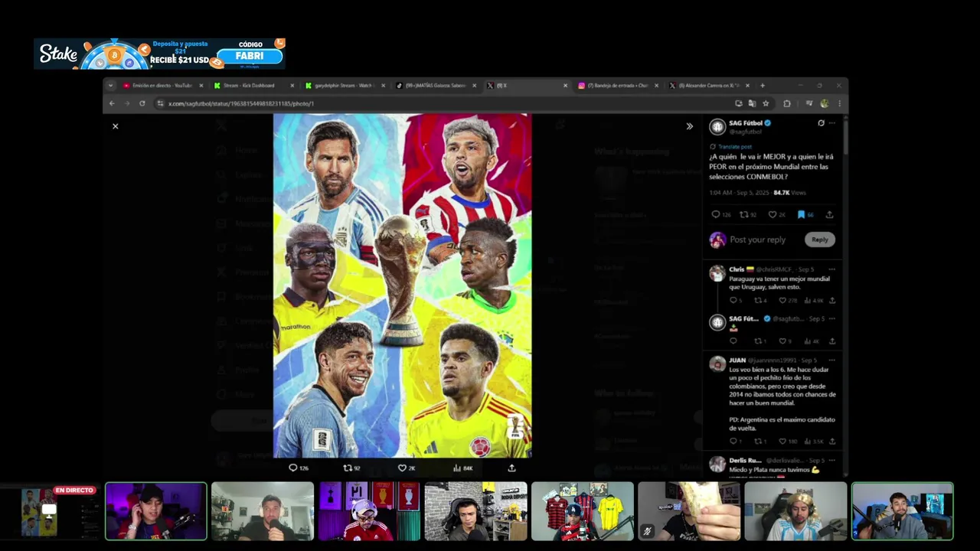Select the purple-lit streamer webcam thumbnail
Viewport: 980px width, 551px height.
156,511
